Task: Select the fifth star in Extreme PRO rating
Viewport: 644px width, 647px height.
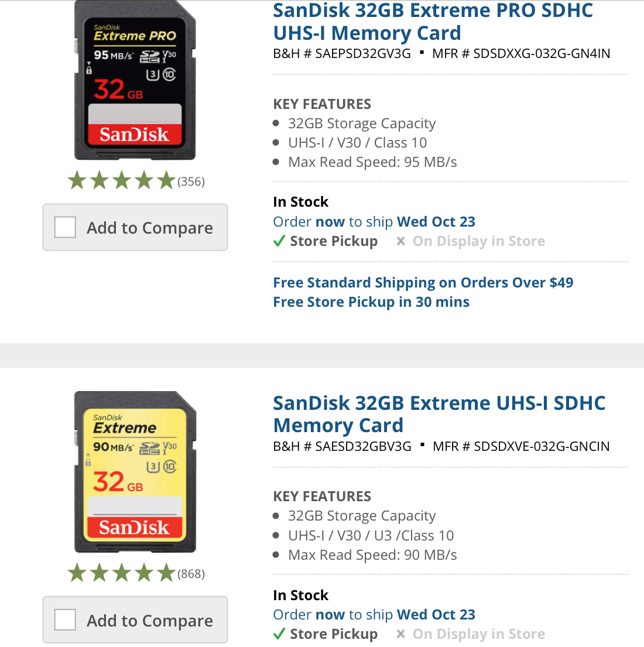Action: tap(167, 180)
